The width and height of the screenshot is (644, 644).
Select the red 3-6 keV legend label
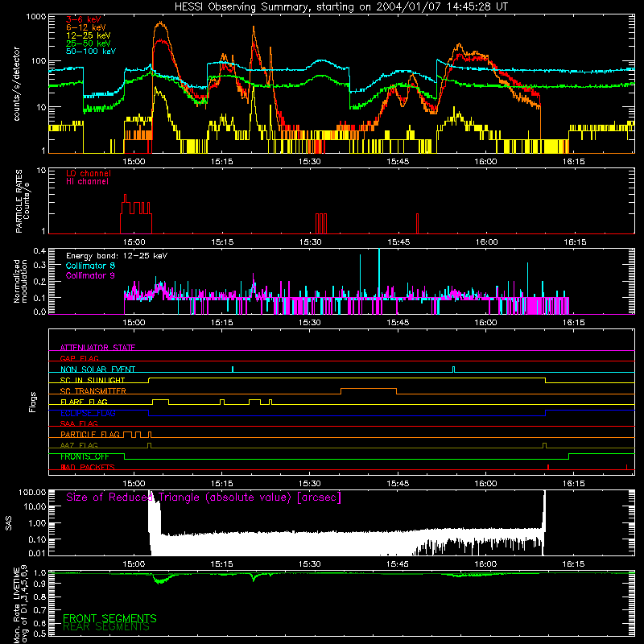point(84,19)
